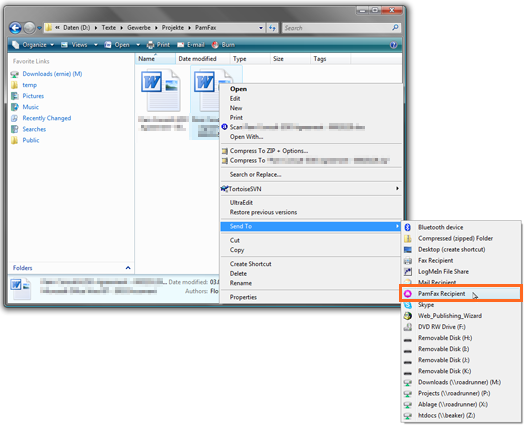Viewport: 524px width, 426px height.
Task: Send to Fax Recipient
Action: pyautogui.click(x=461, y=260)
